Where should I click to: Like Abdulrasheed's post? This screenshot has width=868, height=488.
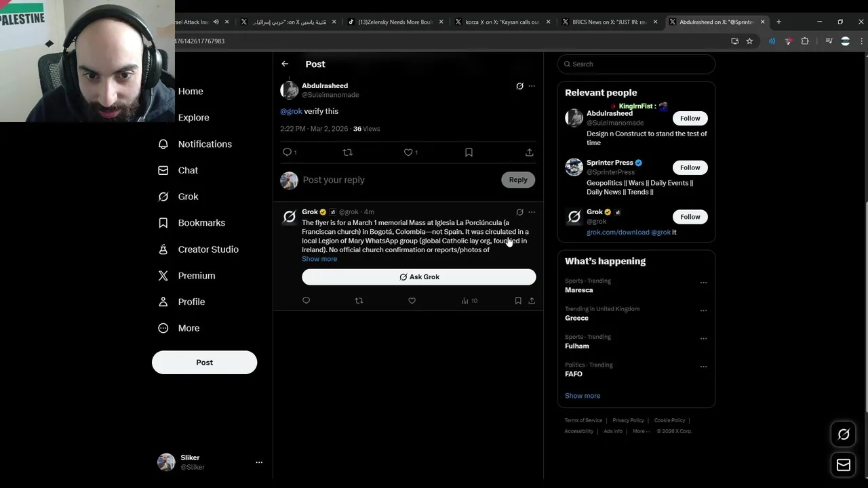coord(408,152)
